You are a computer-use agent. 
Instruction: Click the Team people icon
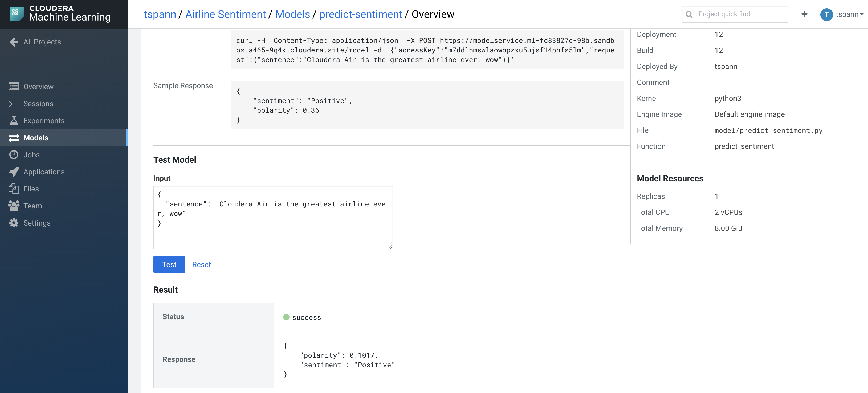click(14, 206)
